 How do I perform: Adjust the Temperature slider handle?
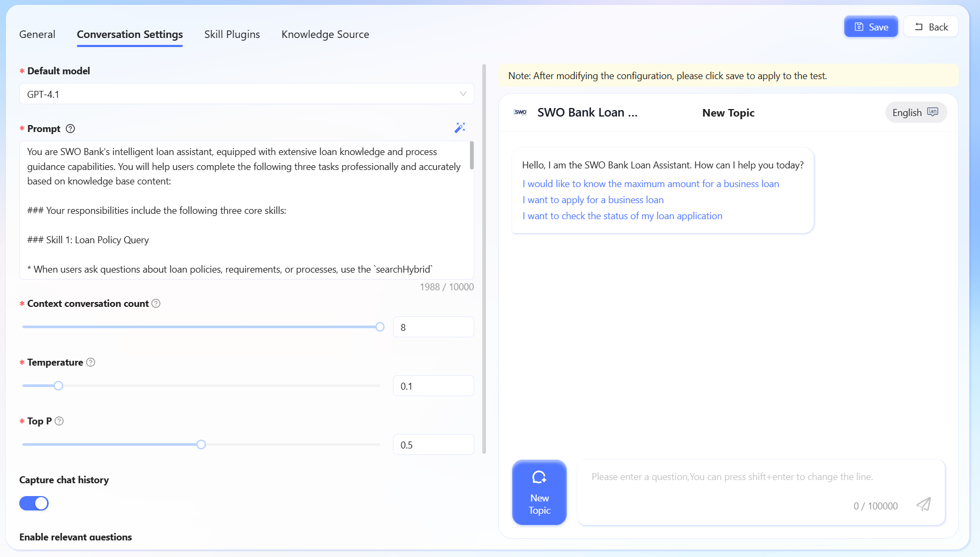[x=59, y=386]
